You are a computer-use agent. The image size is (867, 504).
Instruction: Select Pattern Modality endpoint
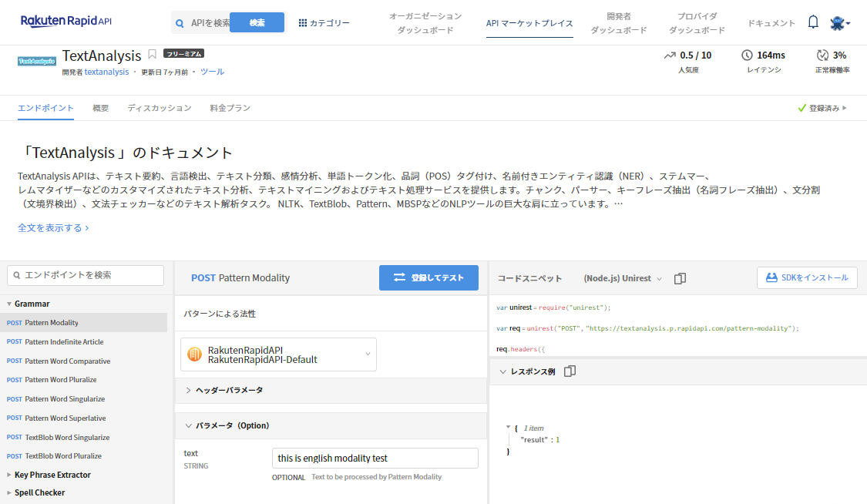tap(84, 323)
